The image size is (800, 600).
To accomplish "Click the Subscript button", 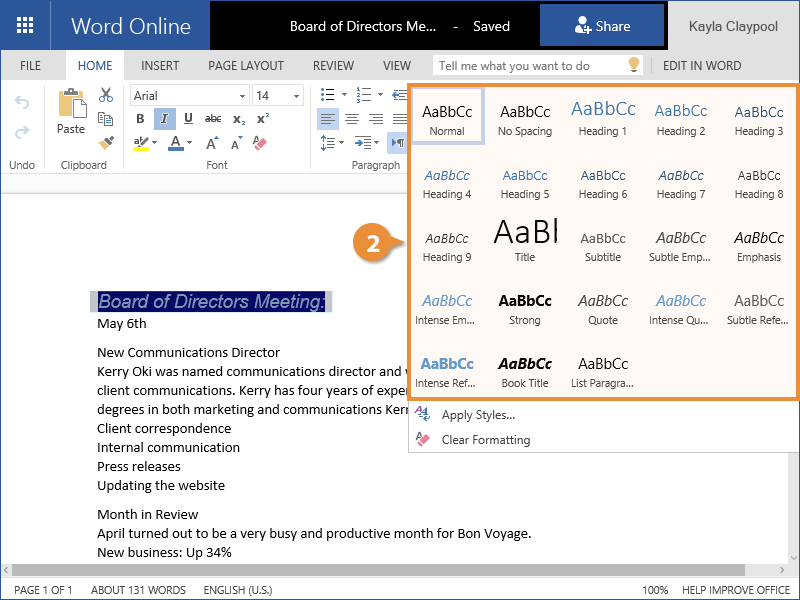I will [238, 119].
